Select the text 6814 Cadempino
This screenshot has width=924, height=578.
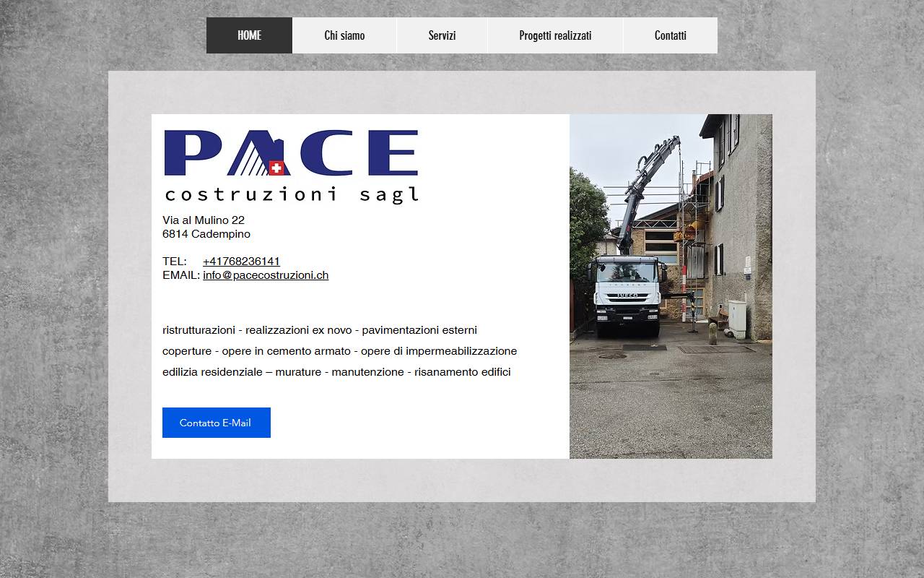pyautogui.click(x=206, y=234)
